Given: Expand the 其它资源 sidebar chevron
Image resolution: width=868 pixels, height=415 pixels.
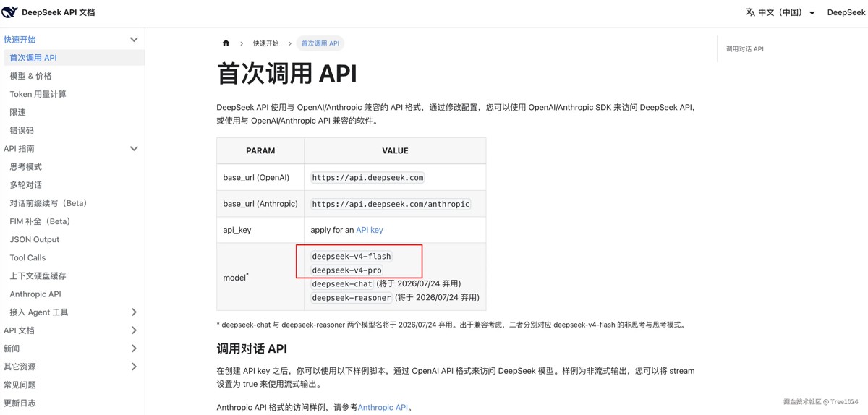Looking at the screenshot, I should coord(134,367).
